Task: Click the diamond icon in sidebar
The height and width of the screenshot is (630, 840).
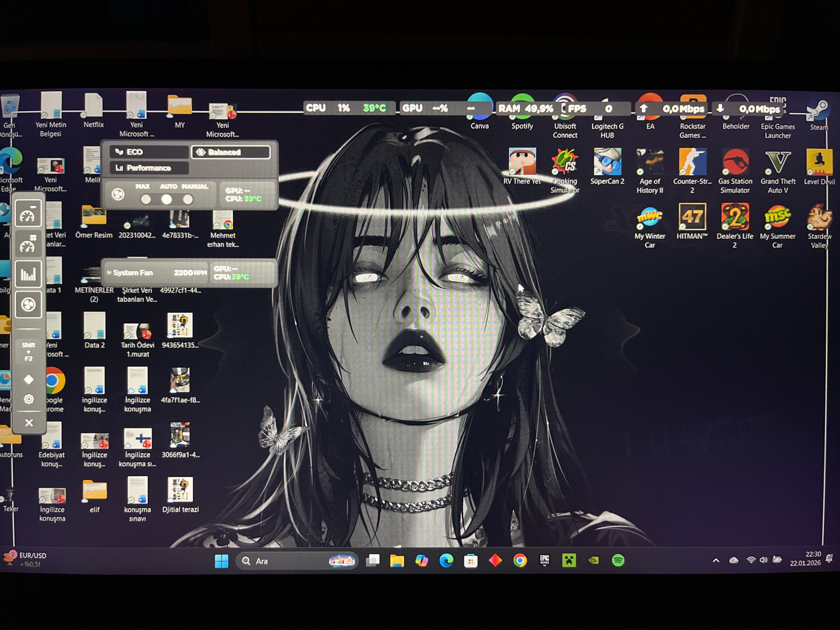Action: tap(29, 379)
